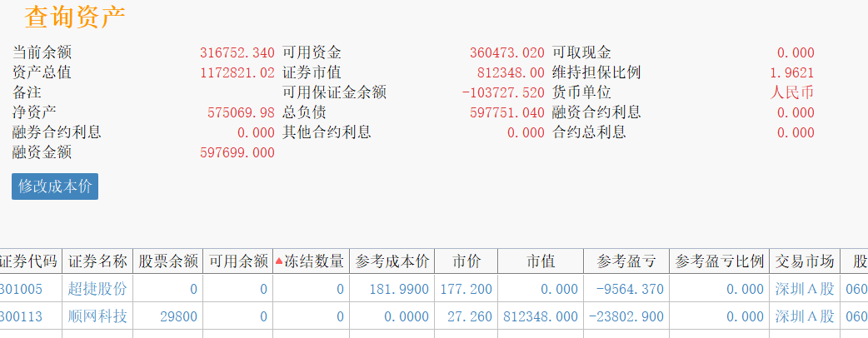Click the 可用保证金余额 value -103727.520

(503, 93)
